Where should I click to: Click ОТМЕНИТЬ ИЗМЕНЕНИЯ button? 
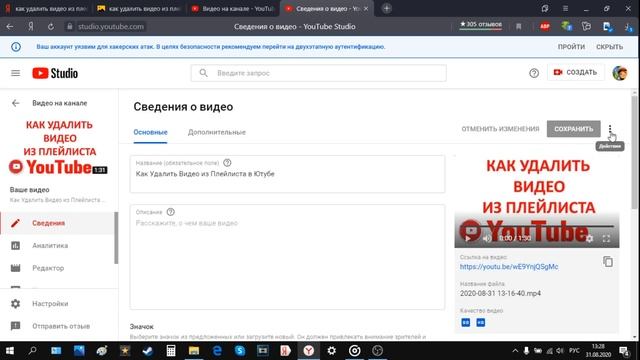[x=500, y=129]
